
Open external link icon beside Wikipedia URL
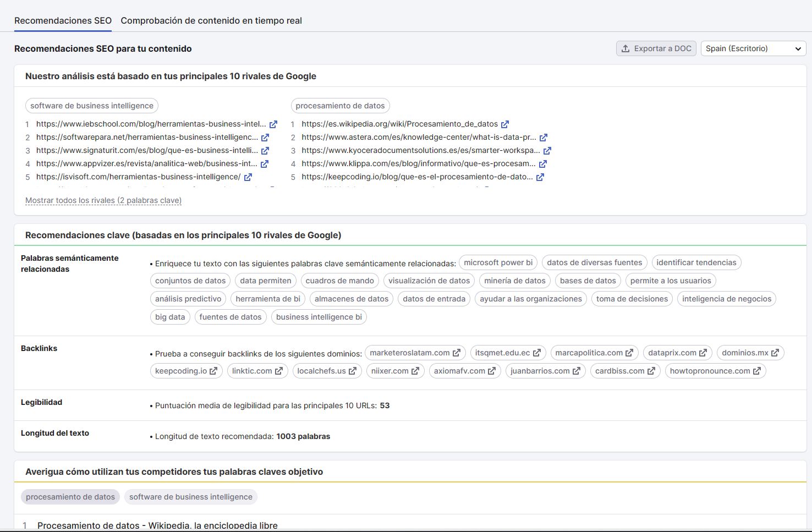[505, 124]
